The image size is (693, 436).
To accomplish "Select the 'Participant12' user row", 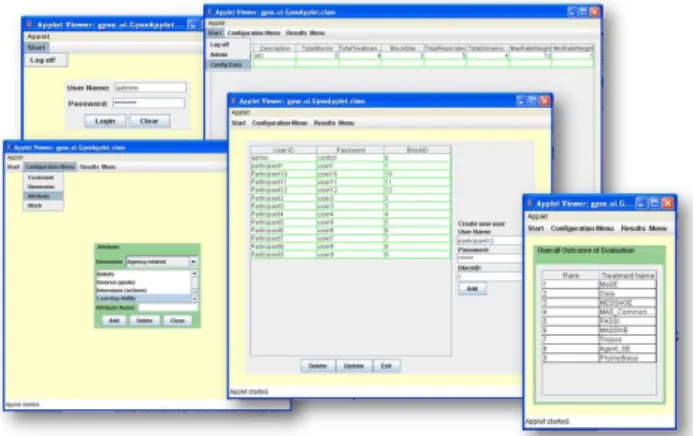I will coord(351,190).
